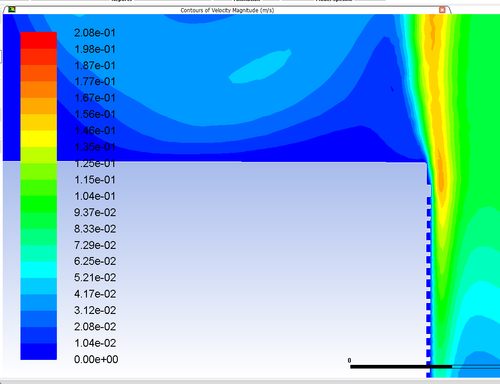Viewport: 500px width, 384px height.
Task: Click the scale bar's 0 label
Action: tap(349, 360)
